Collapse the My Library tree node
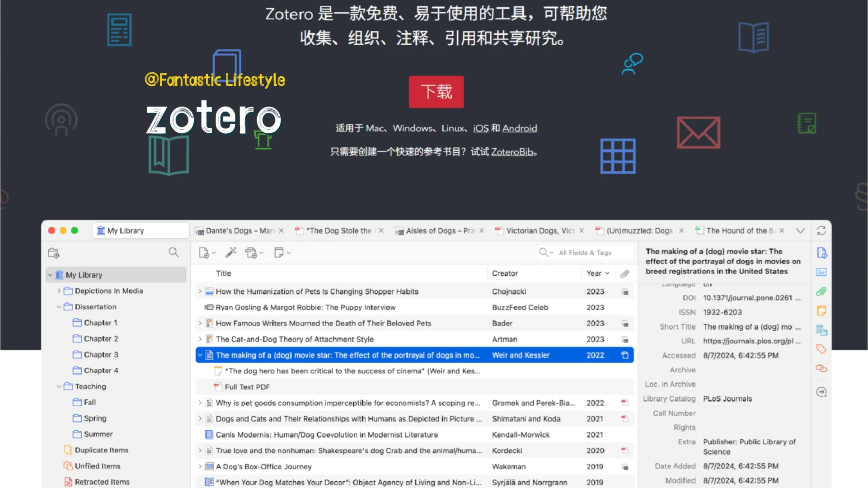The width and height of the screenshot is (868, 488). coord(50,275)
